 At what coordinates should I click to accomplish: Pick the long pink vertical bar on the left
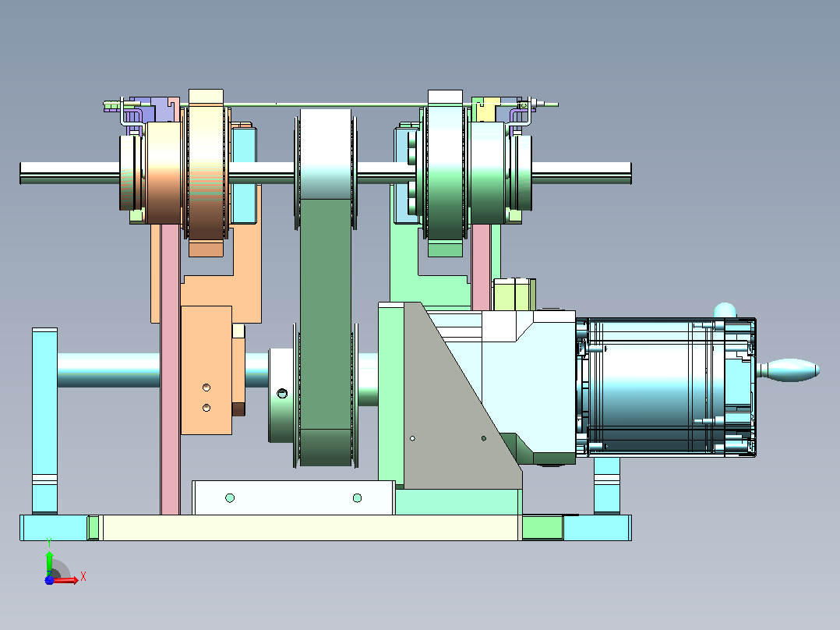[171, 370]
